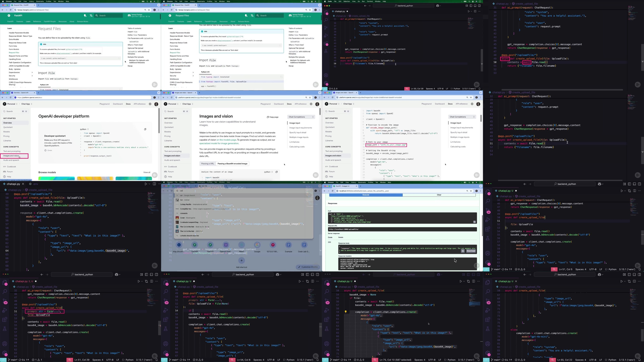Open highlighted Images and vision link on Overview page
Image resolution: width=644 pixels, height=362 pixels.
click(x=14, y=156)
